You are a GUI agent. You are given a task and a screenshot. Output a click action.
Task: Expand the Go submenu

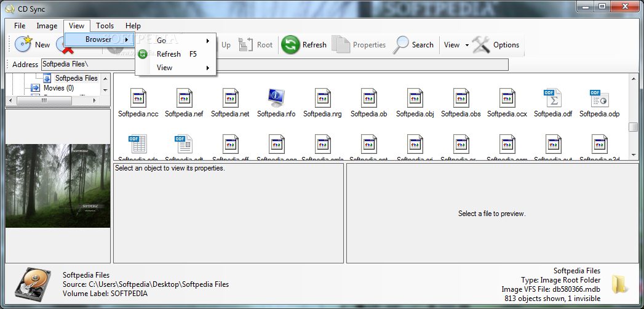tap(176, 41)
